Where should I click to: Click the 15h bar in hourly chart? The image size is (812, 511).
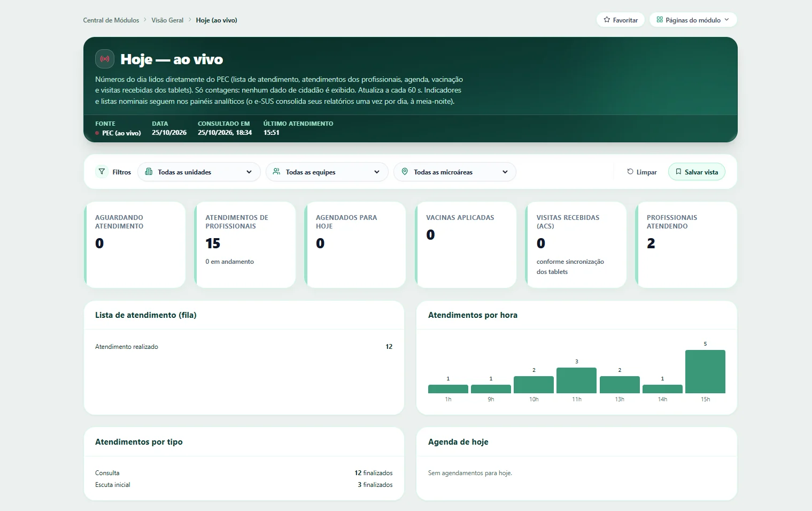tap(705, 371)
